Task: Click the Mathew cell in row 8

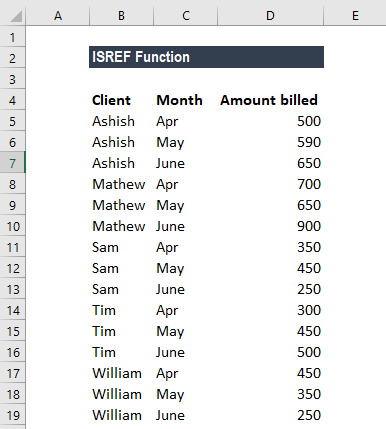Action: (x=121, y=184)
